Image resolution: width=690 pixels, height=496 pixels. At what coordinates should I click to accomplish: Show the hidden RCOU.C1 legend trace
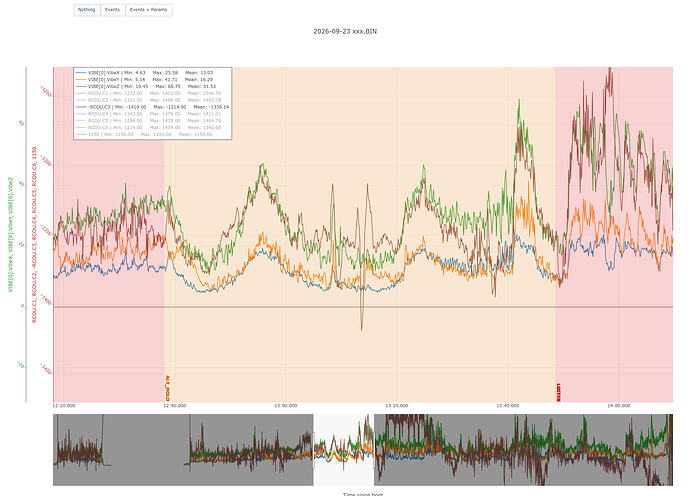pos(148,93)
